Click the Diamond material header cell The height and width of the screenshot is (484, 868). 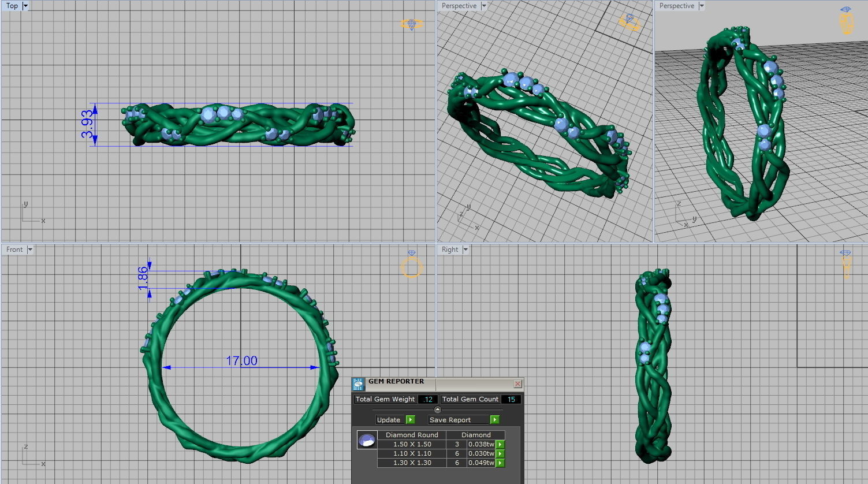(x=476, y=435)
